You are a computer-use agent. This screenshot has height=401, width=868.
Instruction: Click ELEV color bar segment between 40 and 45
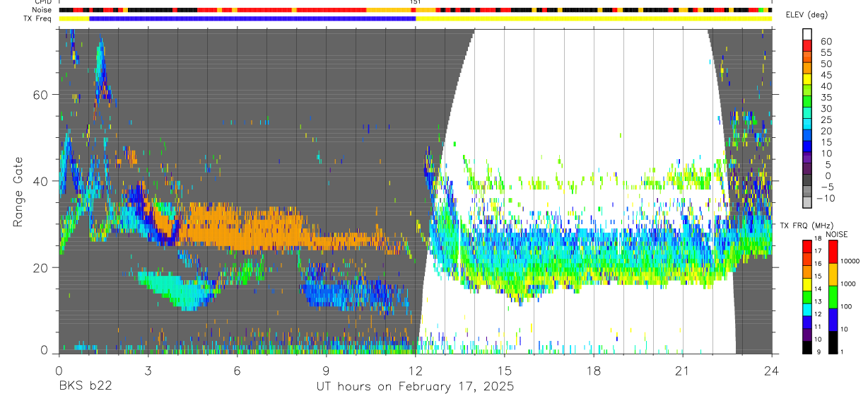(x=808, y=81)
